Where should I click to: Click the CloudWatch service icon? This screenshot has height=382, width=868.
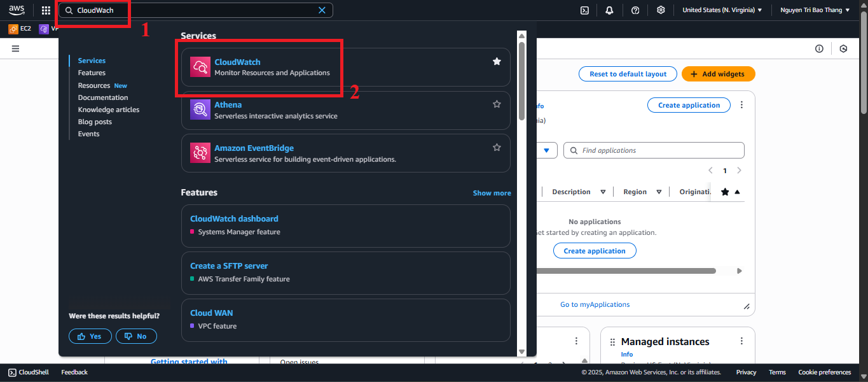[x=200, y=67]
